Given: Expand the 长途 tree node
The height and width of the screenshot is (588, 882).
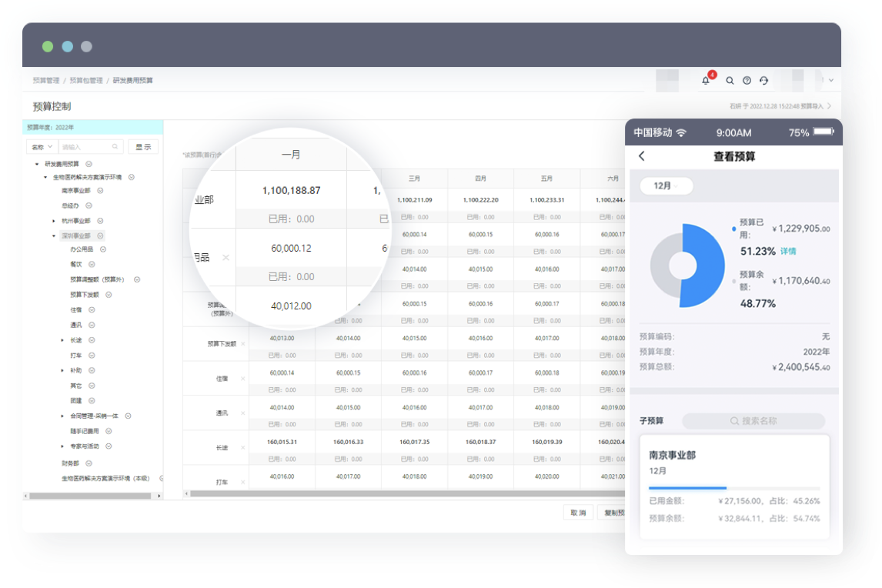Looking at the screenshot, I should click(x=62, y=340).
